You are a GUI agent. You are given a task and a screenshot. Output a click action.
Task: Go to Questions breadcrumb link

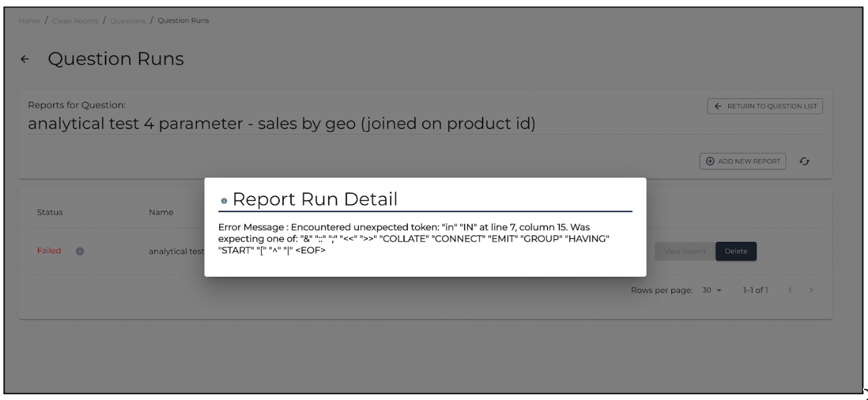(x=127, y=21)
